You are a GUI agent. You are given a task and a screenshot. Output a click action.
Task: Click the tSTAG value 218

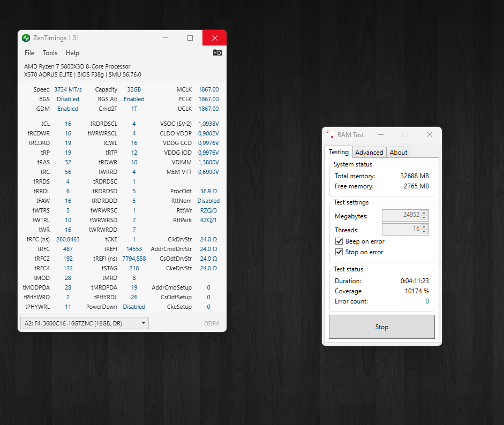[x=134, y=268]
